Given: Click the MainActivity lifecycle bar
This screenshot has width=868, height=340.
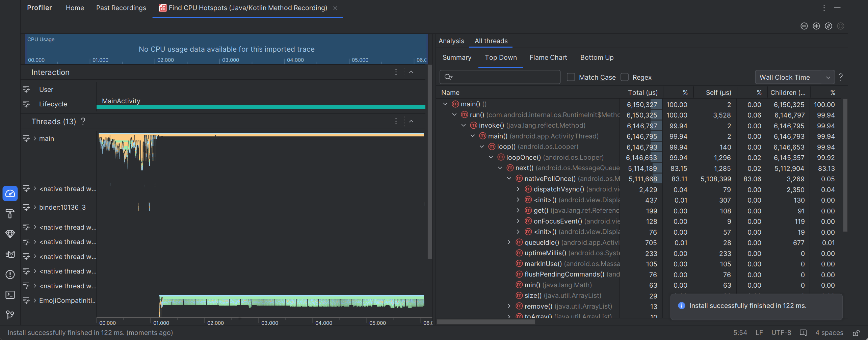Looking at the screenshot, I should 261,107.
